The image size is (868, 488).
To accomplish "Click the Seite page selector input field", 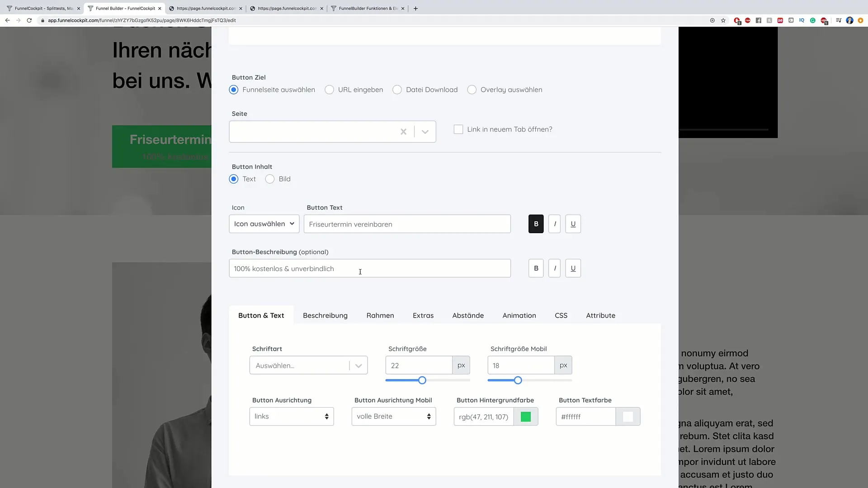I will coord(316,131).
